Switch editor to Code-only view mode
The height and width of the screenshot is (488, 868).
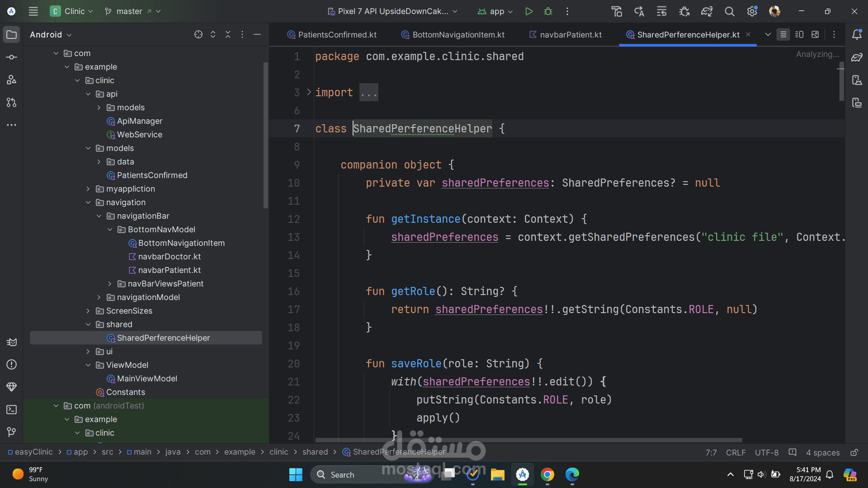click(783, 34)
